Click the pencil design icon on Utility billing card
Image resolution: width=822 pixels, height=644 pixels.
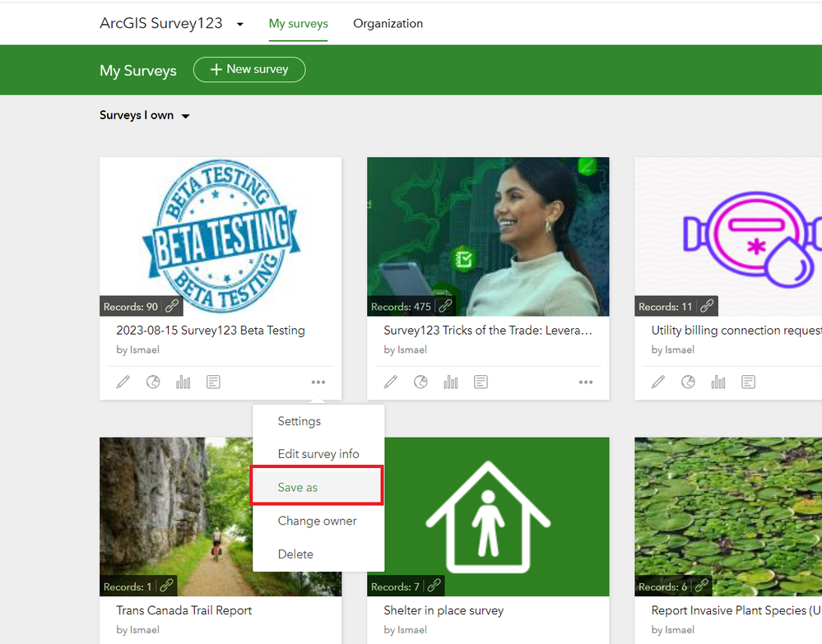point(658,382)
